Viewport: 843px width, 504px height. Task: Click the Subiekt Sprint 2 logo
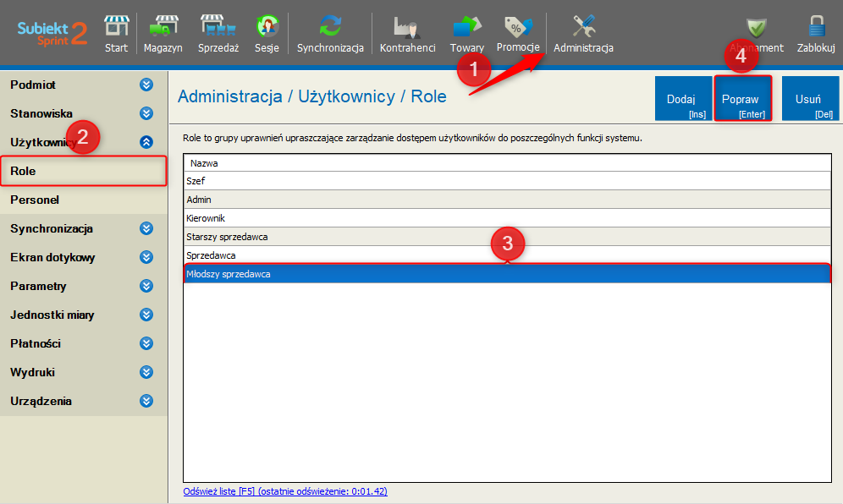pyautogui.click(x=52, y=33)
